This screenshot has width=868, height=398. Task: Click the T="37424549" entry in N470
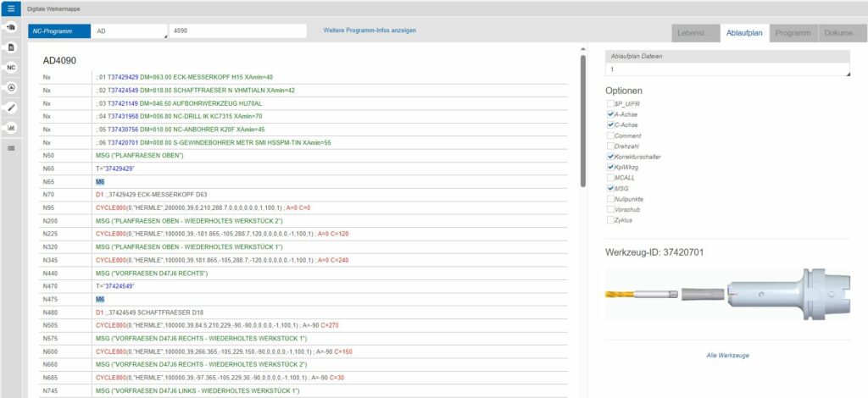pos(115,286)
